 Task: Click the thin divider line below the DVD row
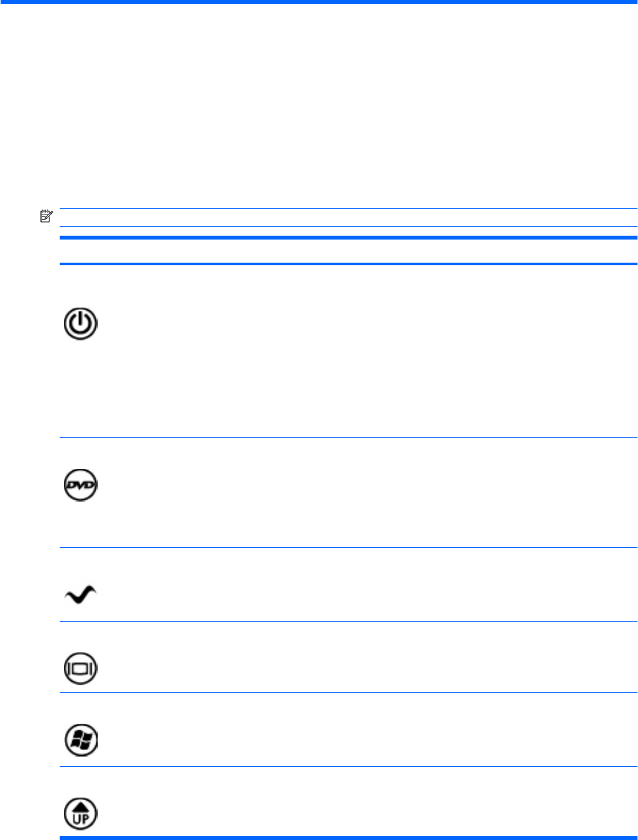point(347,547)
